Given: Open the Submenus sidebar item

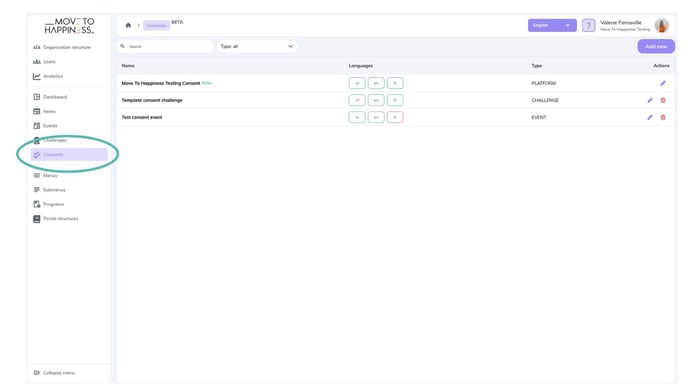Looking at the screenshot, I should [x=50, y=190].
